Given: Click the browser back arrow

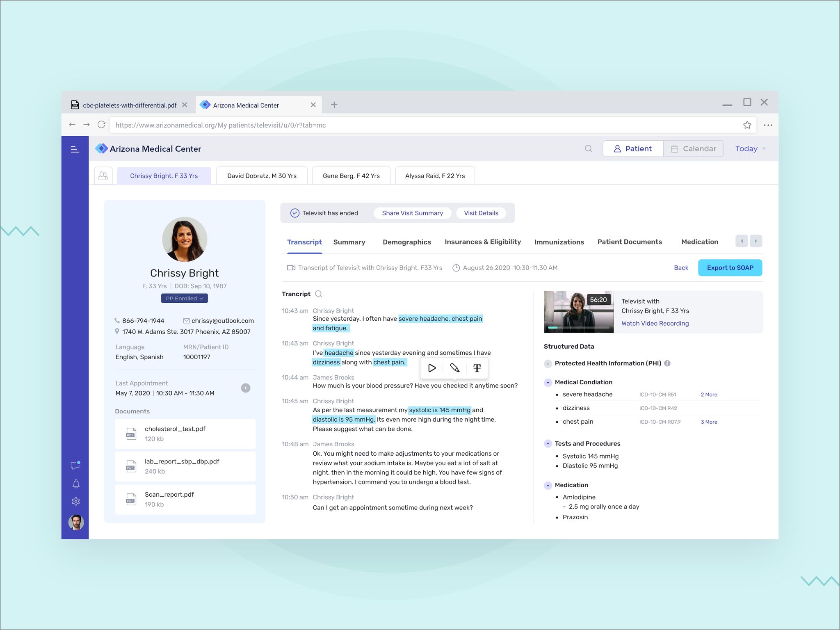Looking at the screenshot, I should 72,125.
